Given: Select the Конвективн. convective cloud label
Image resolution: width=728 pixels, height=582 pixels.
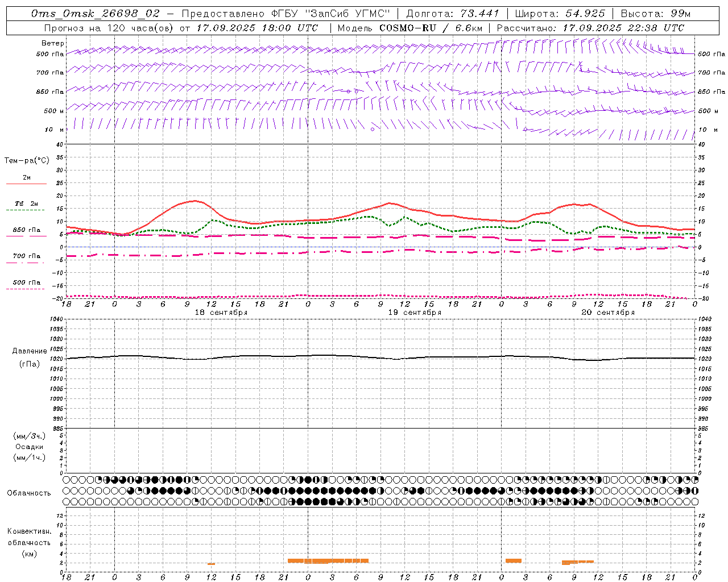Looking at the screenshot, I should pyautogui.click(x=29, y=531).
